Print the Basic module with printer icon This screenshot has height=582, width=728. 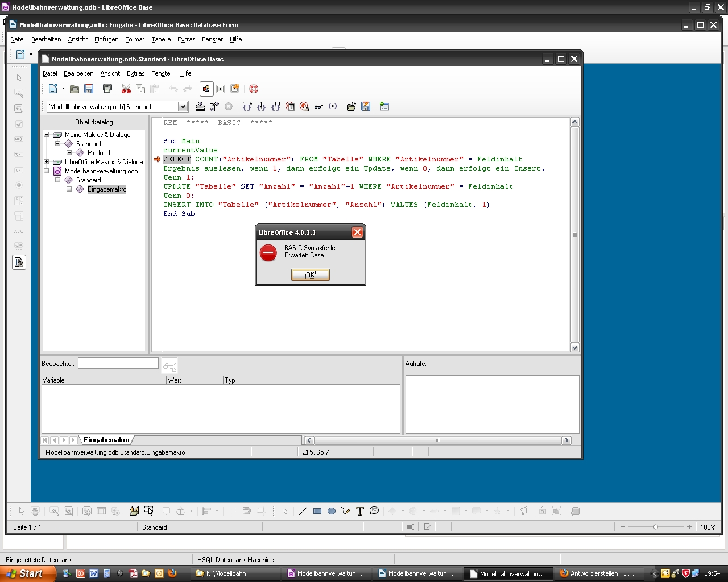[x=107, y=89]
